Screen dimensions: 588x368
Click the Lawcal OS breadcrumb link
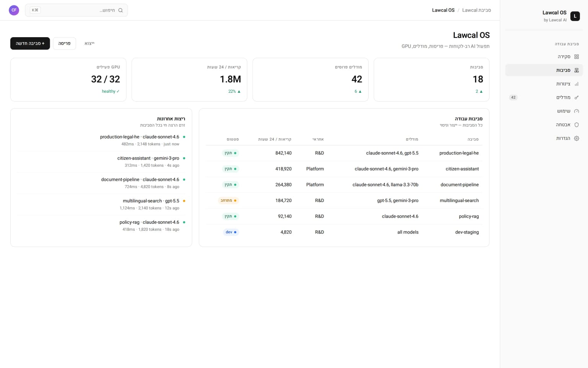[x=443, y=10]
